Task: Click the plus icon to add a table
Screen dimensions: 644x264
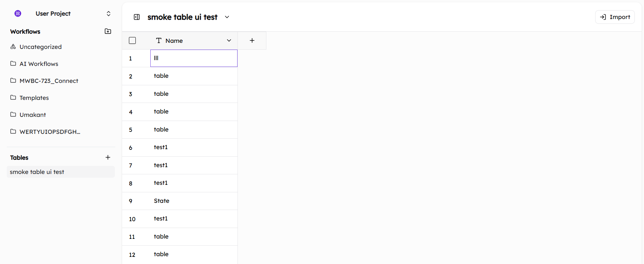Action: coord(108,157)
